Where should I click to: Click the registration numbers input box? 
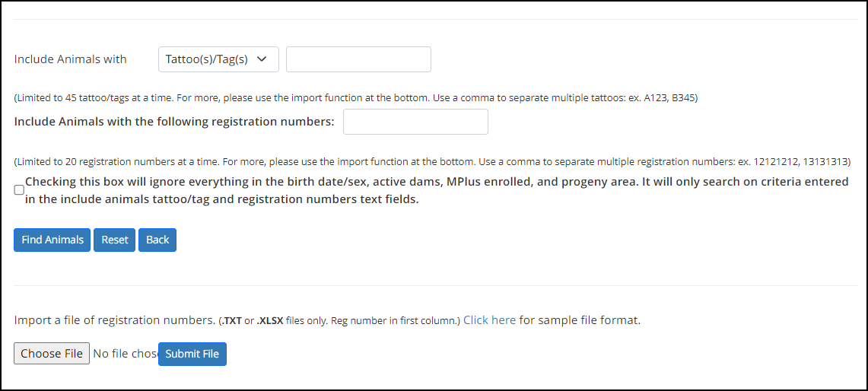pyautogui.click(x=415, y=122)
